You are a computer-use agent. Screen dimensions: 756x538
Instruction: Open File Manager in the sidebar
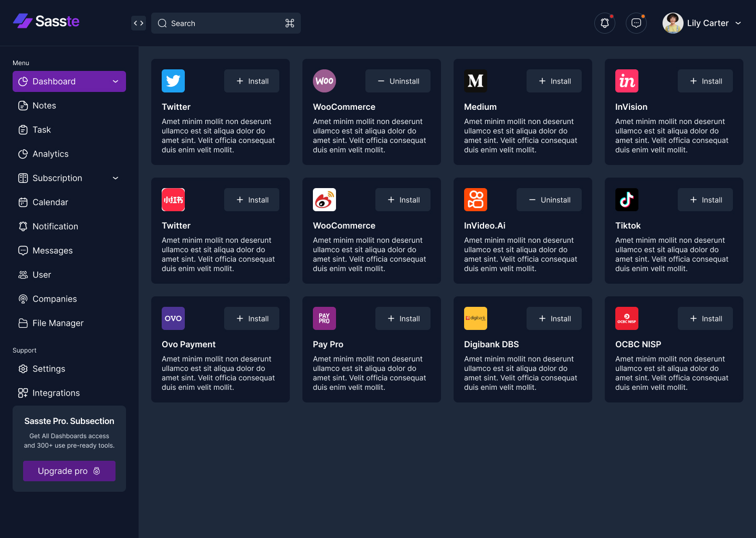tap(69, 323)
